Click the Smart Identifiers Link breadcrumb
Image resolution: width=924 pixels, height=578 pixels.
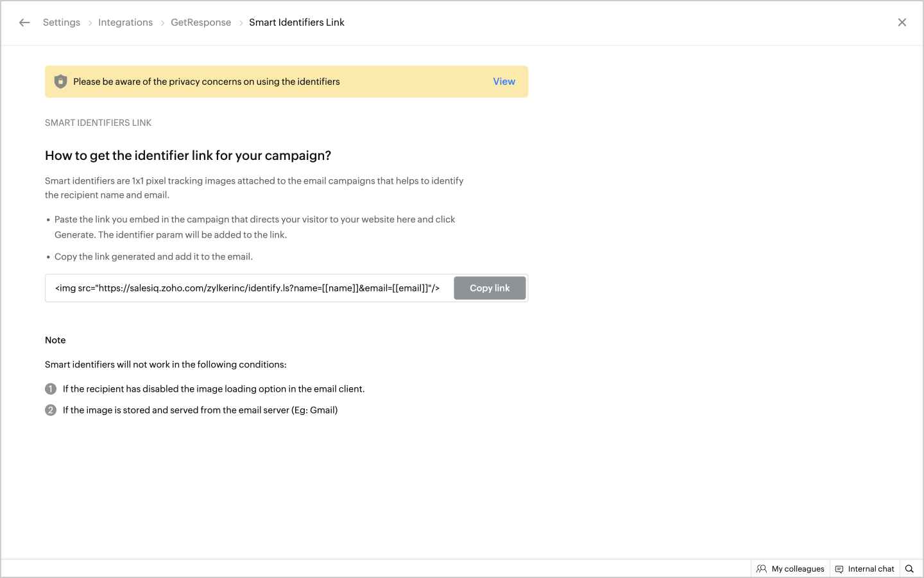point(296,22)
